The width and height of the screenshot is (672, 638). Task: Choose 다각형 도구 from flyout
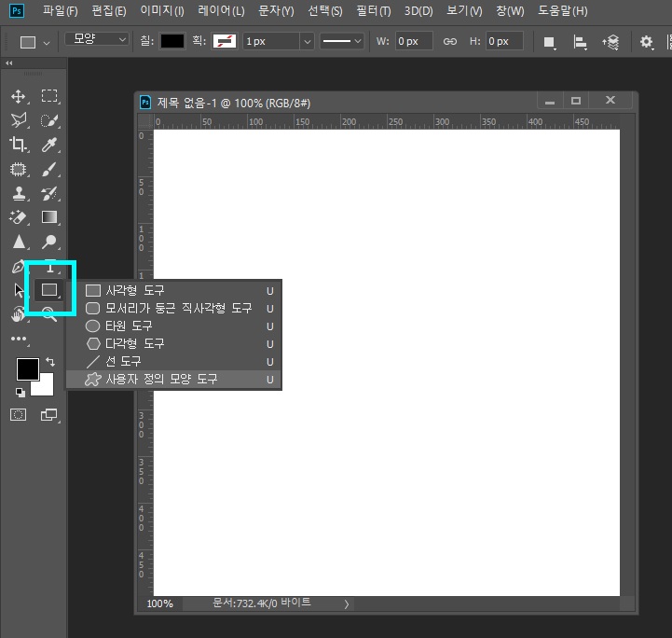click(174, 343)
